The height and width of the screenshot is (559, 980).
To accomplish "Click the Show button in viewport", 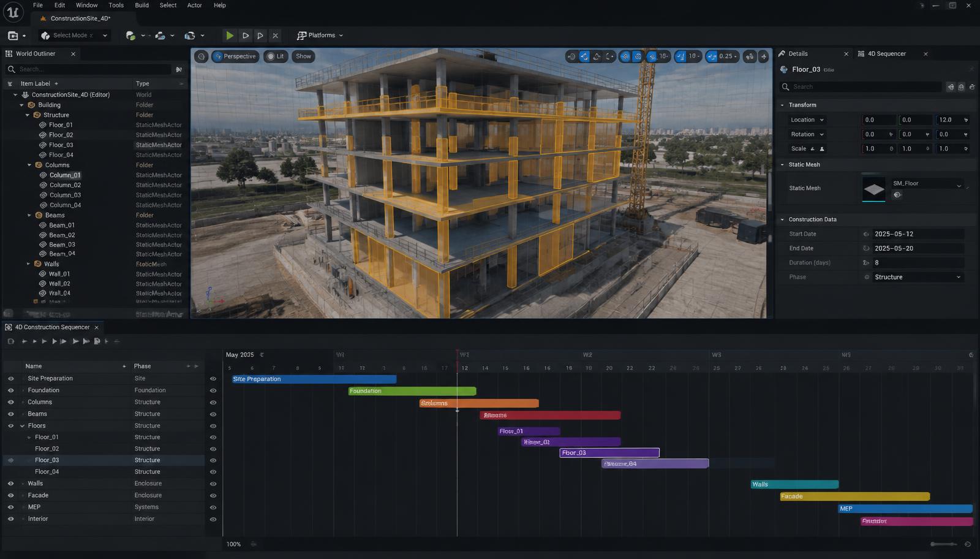I will [x=303, y=56].
